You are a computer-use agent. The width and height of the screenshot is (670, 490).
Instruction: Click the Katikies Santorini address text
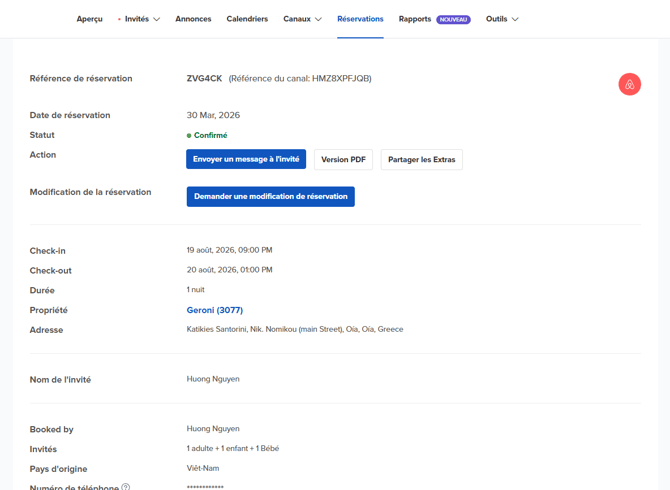click(295, 329)
